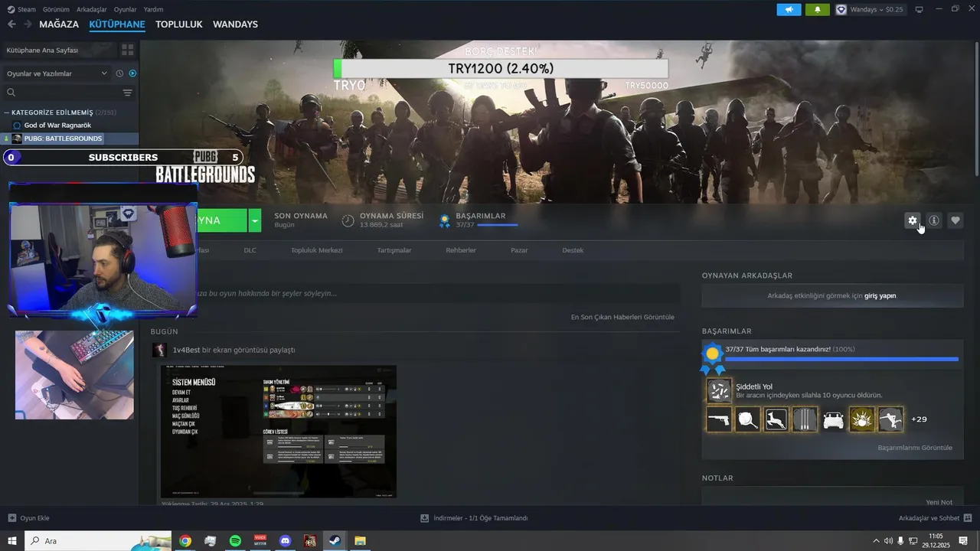
Task: Go forward with the navigation arrow
Action: pos(28,24)
